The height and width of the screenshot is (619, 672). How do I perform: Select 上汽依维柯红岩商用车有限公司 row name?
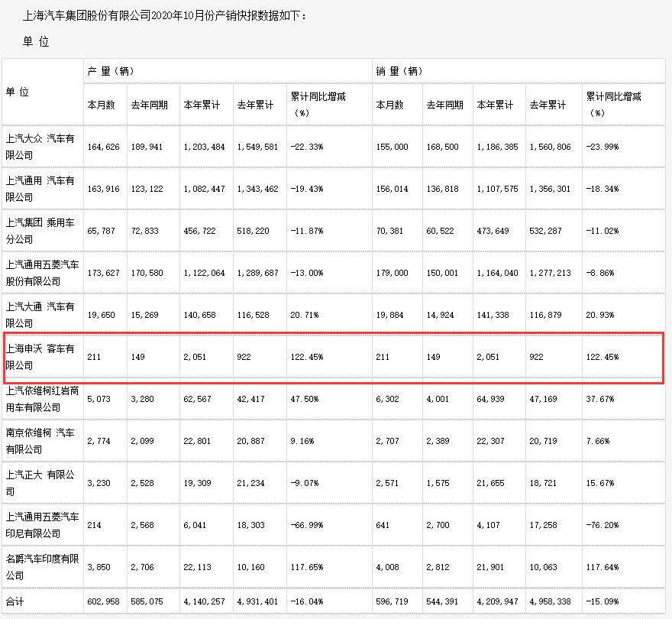click(x=42, y=399)
